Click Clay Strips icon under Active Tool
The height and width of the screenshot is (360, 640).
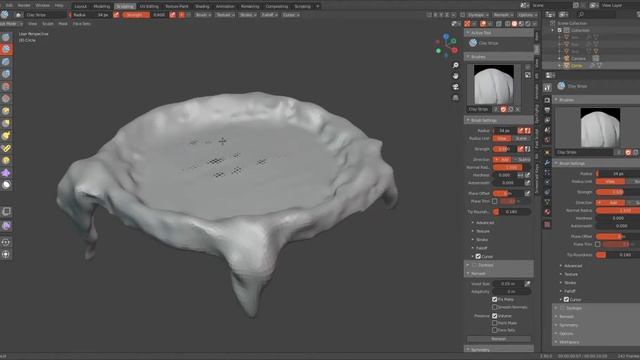(473, 43)
